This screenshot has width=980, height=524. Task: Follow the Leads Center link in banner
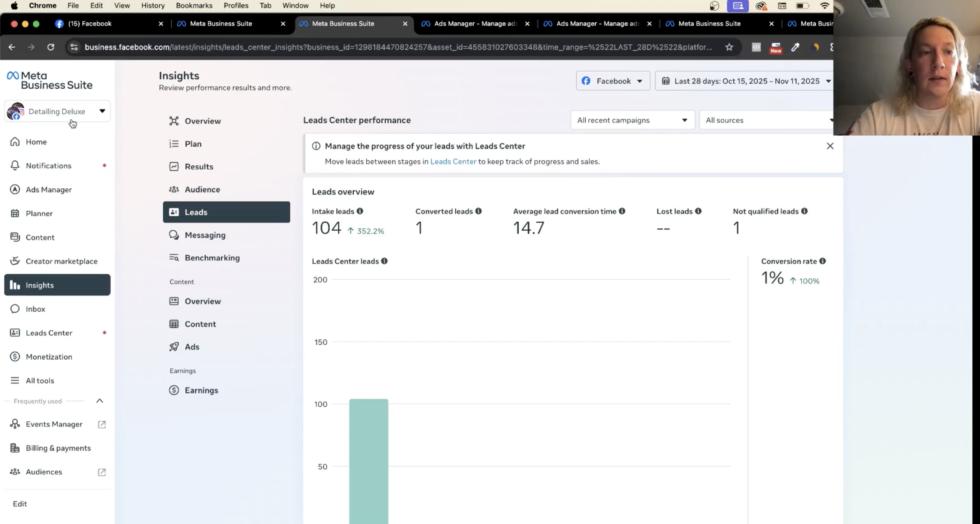point(453,161)
